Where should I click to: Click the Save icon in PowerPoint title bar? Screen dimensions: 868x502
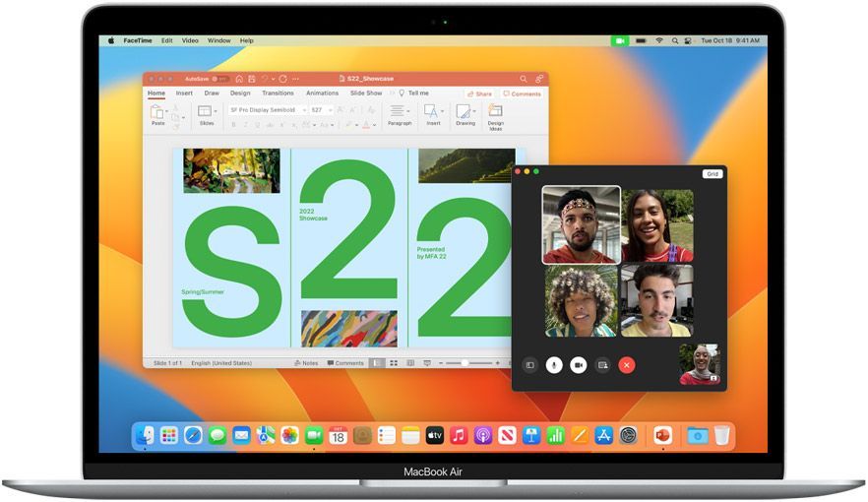pyautogui.click(x=252, y=79)
